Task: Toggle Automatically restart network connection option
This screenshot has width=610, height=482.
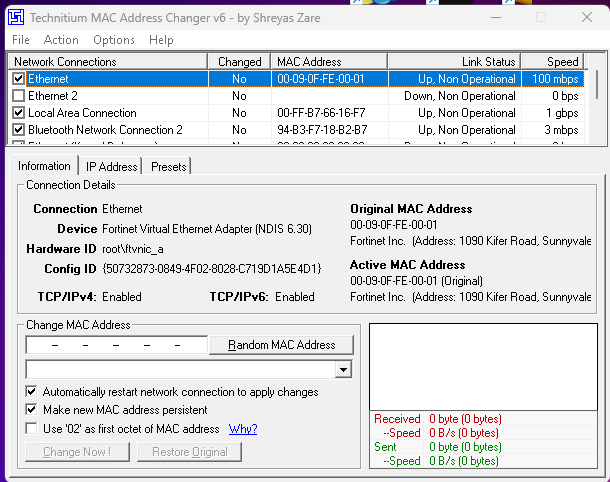Action: pyautogui.click(x=31, y=391)
